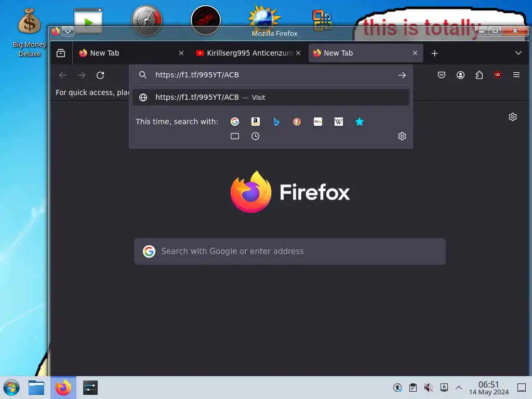Open the file manager in taskbar
The height and width of the screenshot is (399, 532).
point(36,388)
